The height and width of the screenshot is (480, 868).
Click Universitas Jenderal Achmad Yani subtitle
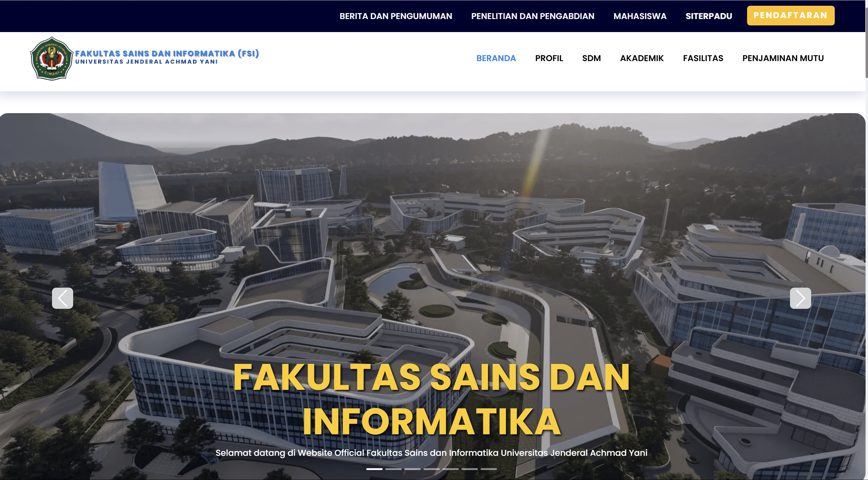(x=146, y=62)
